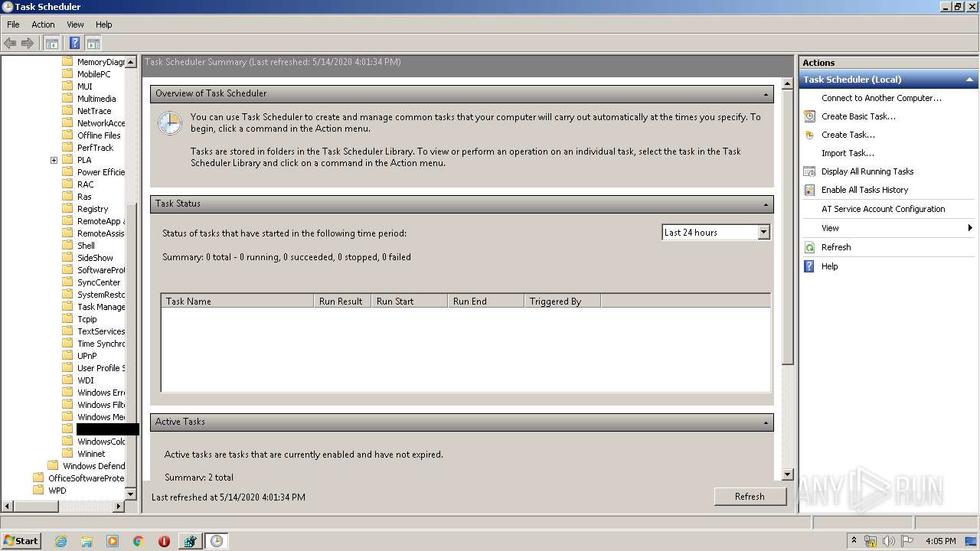The height and width of the screenshot is (551, 980).
Task: Open the Help menu
Action: (104, 24)
